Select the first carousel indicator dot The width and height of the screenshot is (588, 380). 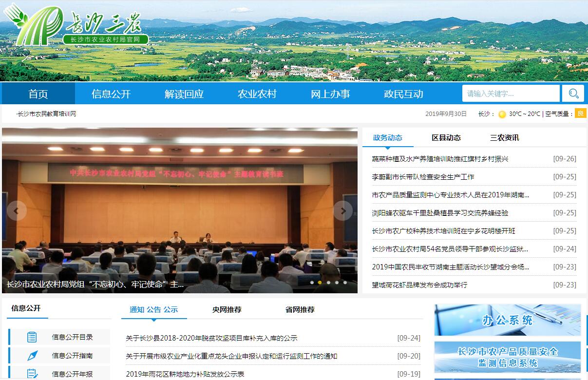tap(312, 282)
